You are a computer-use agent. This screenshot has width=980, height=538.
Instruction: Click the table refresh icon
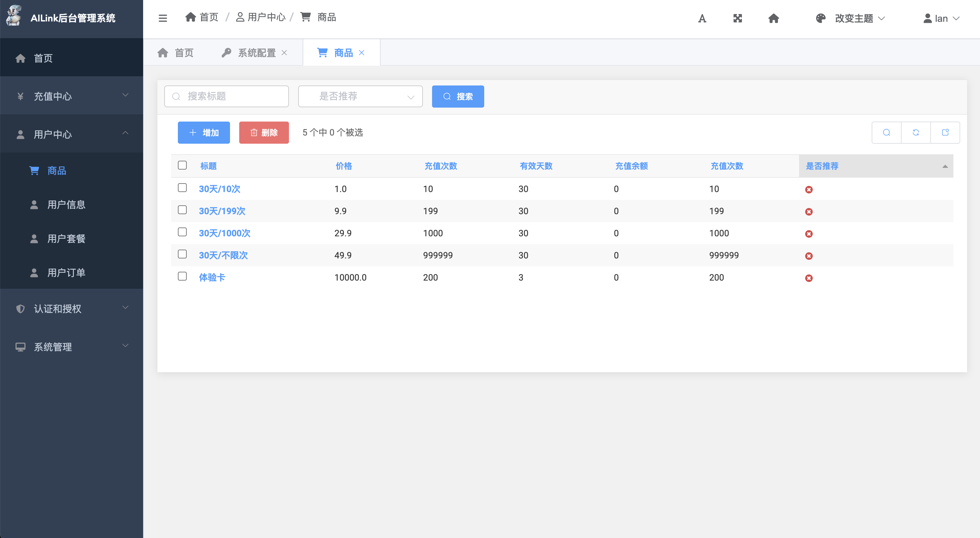pyautogui.click(x=916, y=132)
